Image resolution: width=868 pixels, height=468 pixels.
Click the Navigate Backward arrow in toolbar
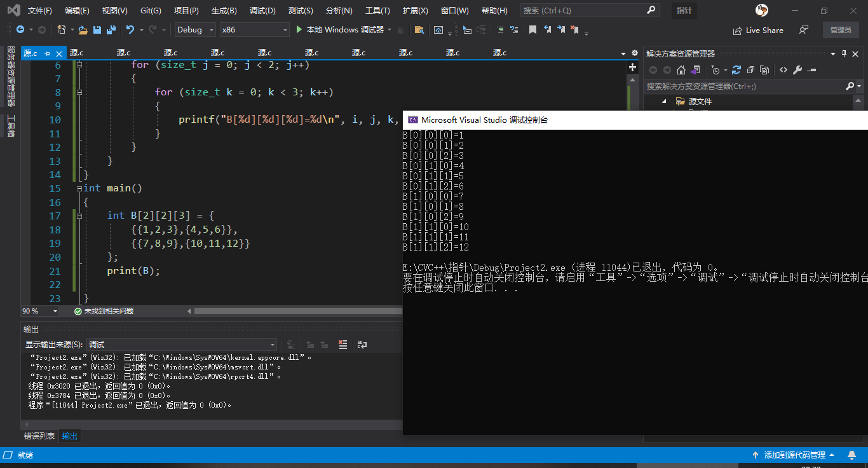(20, 30)
